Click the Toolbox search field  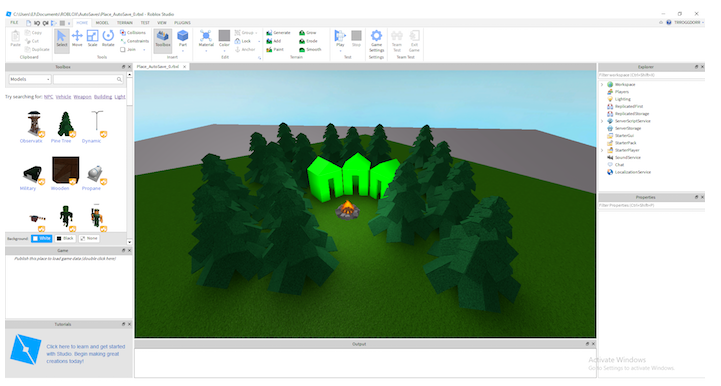(85, 79)
